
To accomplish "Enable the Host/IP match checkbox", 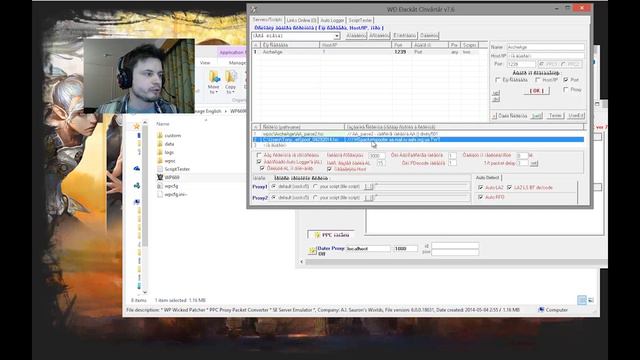I will (x=538, y=80).
